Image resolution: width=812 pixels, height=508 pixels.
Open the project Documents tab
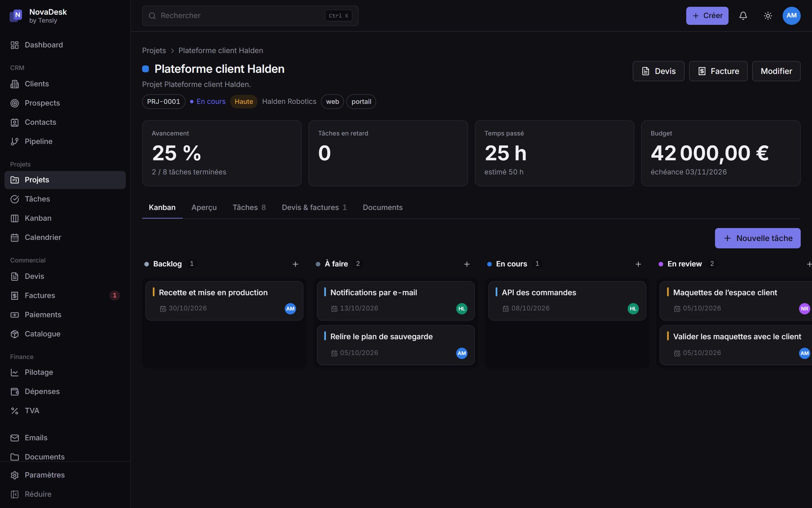point(383,208)
